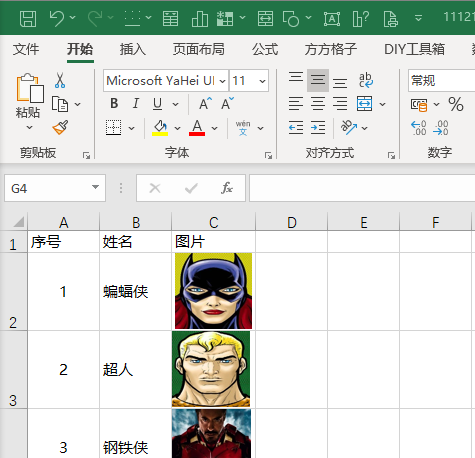Open number format box 常规
Viewport: 475px width, 458px height.
click(442, 81)
